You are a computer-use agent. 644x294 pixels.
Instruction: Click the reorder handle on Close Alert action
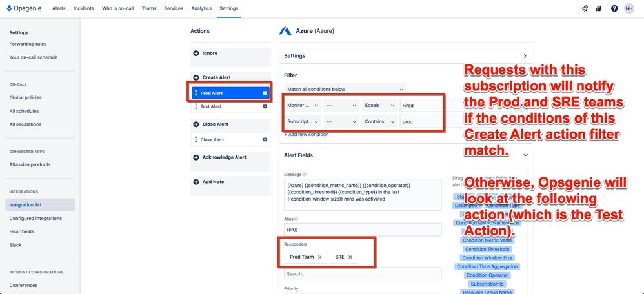tap(196, 140)
